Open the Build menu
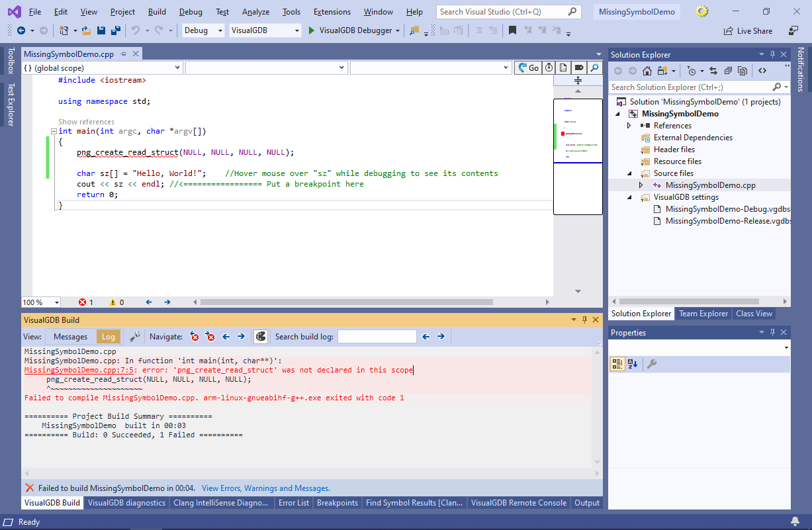 tap(157, 12)
